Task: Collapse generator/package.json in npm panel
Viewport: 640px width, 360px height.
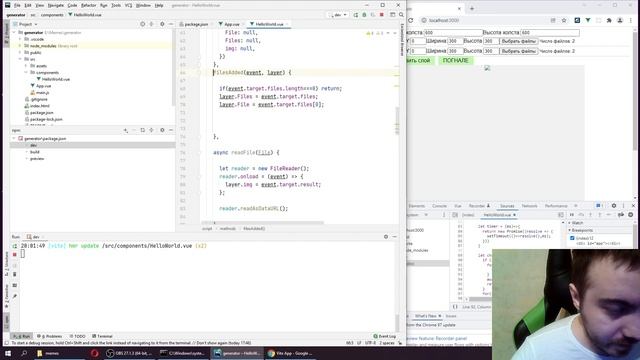Action: pyautogui.click(x=15, y=139)
